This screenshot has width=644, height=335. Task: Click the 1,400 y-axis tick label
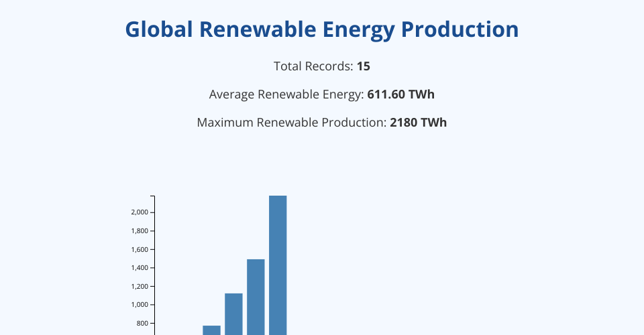tap(141, 268)
